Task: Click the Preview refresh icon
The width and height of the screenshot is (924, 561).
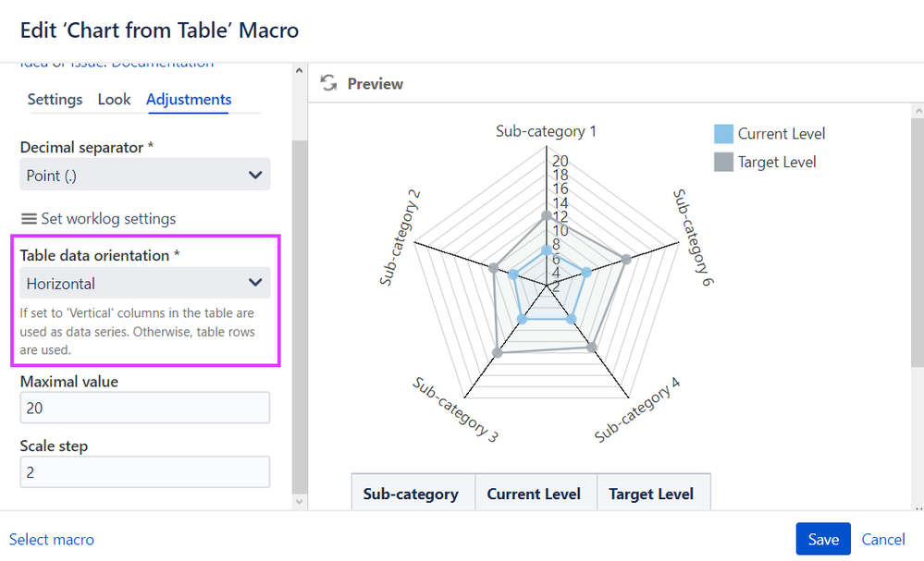Action: pos(327,83)
